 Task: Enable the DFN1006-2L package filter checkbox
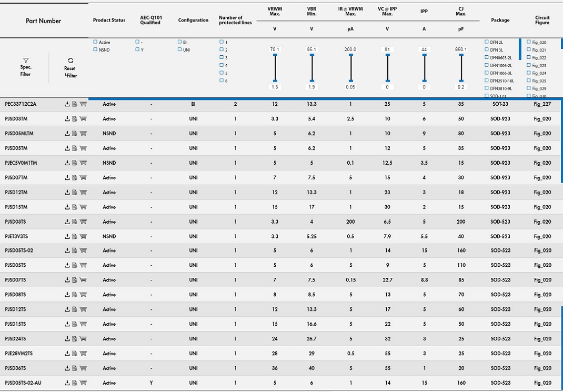486,65
